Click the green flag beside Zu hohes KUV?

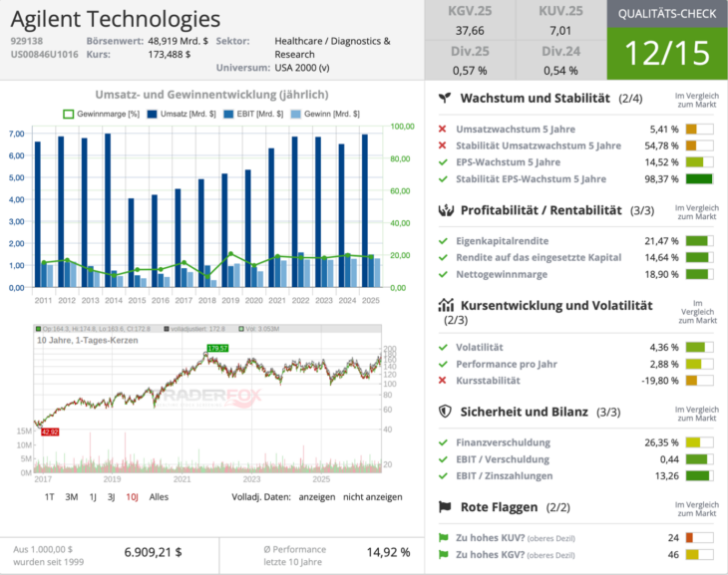click(444, 538)
